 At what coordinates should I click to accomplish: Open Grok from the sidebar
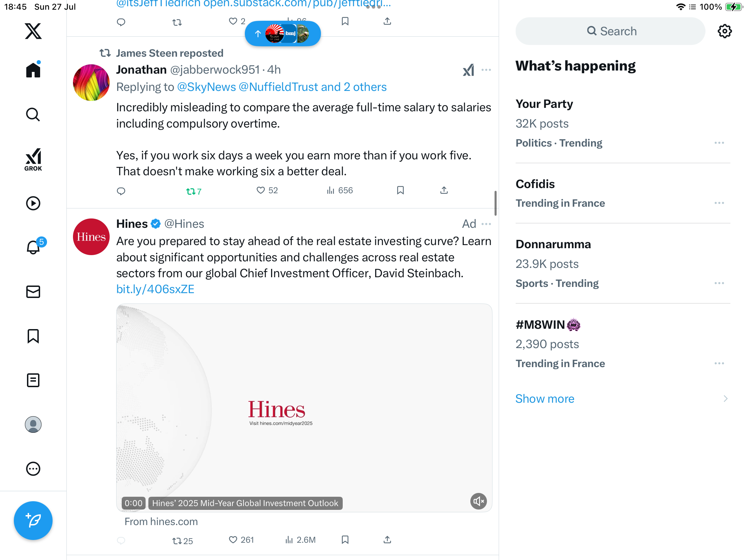click(x=33, y=159)
